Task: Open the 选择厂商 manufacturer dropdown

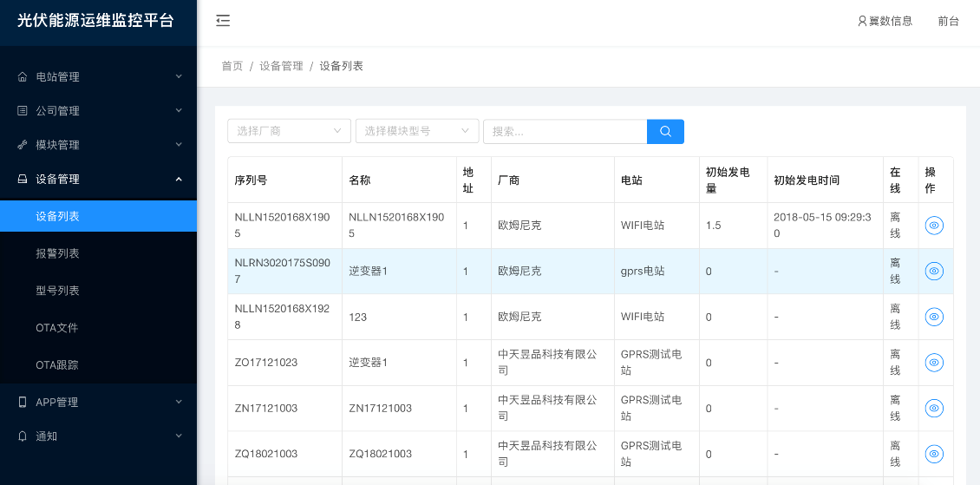Action: click(289, 131)
